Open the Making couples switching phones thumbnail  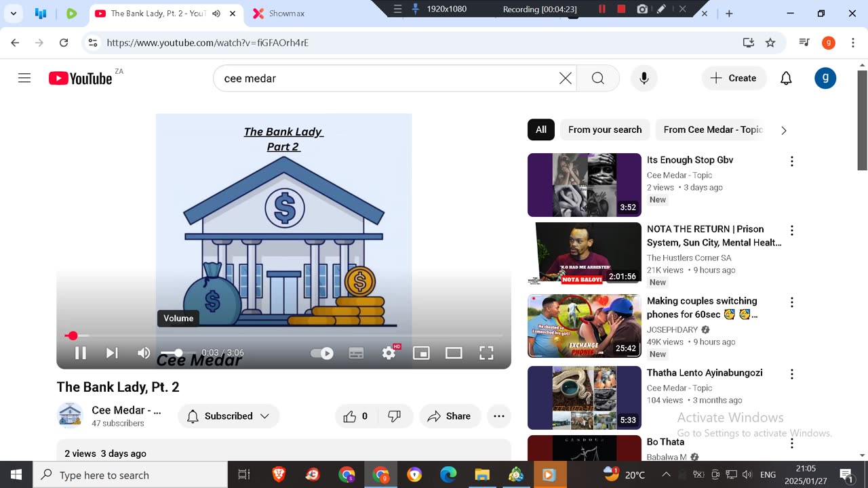[x=585, y=326]
